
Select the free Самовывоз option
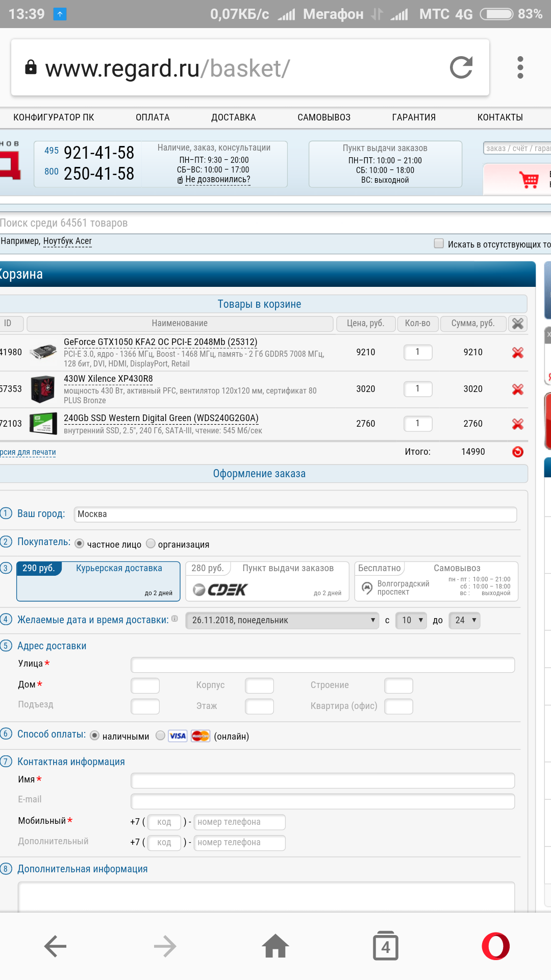[436, 581]
